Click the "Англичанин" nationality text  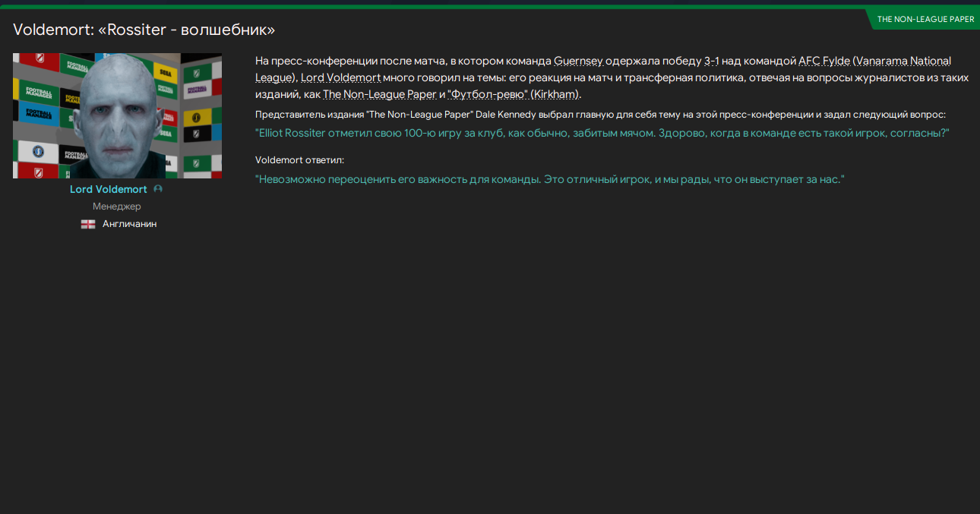pos(130,224)
